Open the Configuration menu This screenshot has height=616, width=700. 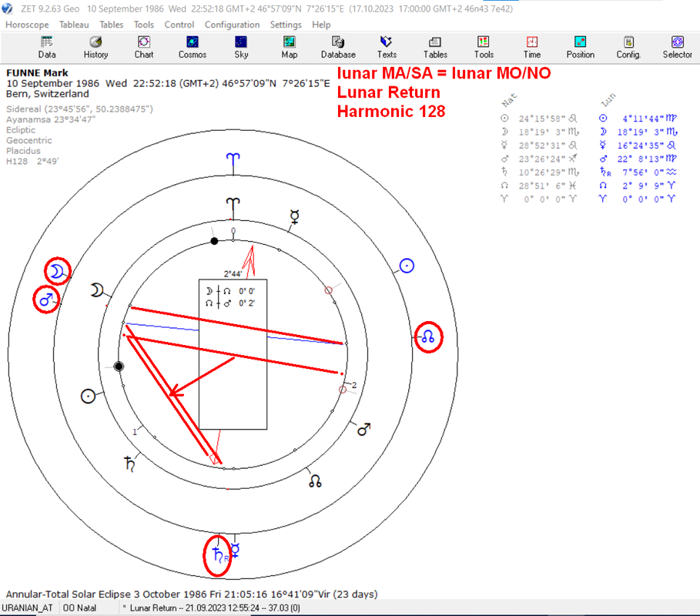tap(232, 25)
